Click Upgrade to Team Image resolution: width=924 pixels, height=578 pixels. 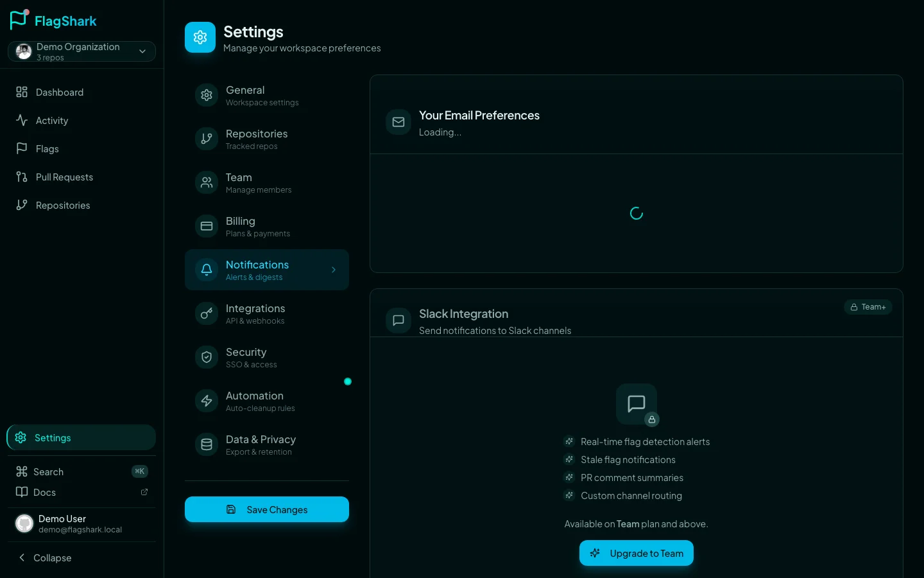636,553
